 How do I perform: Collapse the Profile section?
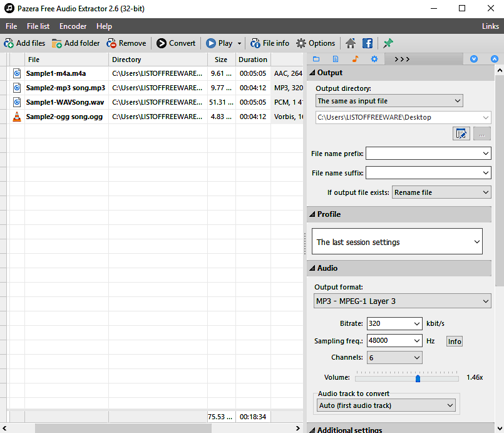(312, 214)
